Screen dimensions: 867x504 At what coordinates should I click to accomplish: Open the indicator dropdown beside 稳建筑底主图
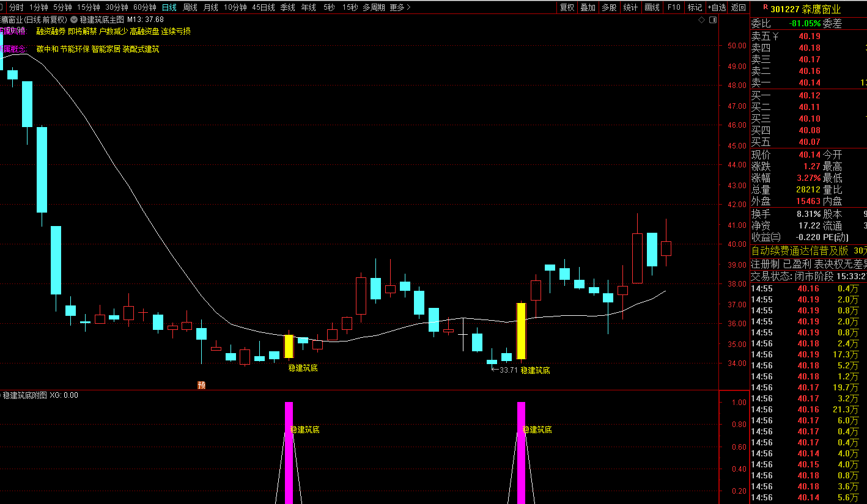point(74,20)
